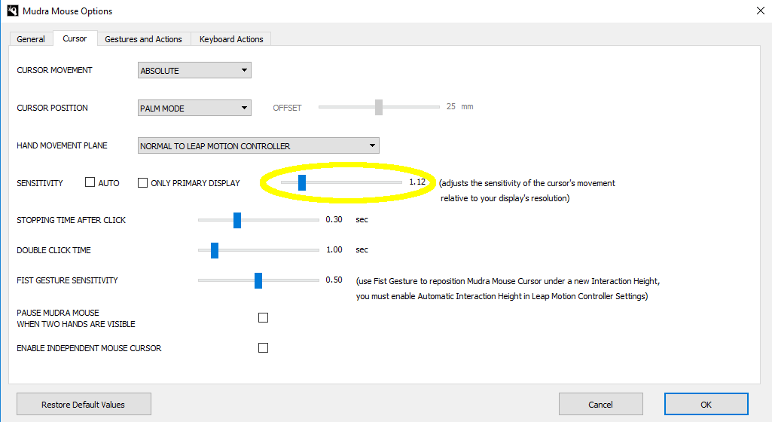Expand the Cursor Position PALM MODE dropdown
The image size is (772, 422).
(x=194, y=108)
